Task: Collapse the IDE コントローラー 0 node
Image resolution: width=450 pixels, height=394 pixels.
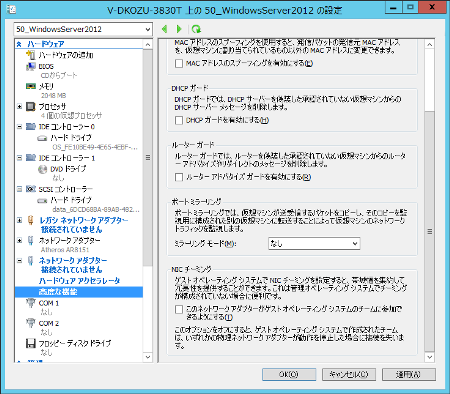Action: [20, 127]
